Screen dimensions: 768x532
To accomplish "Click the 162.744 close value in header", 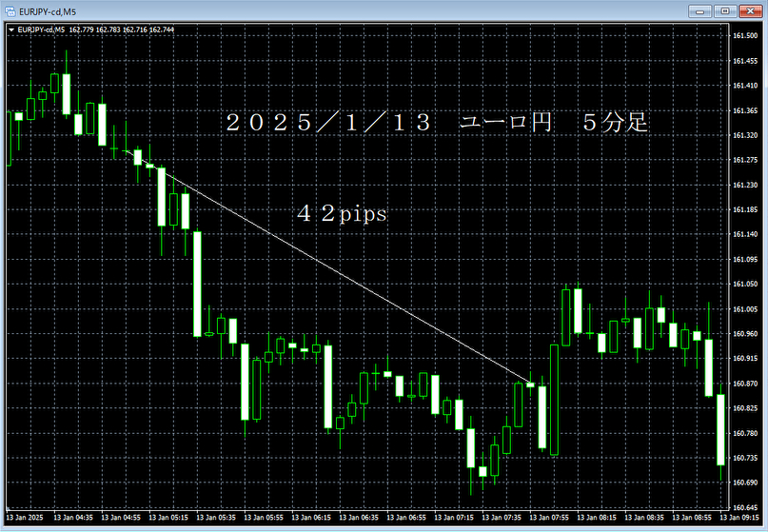I will [162, 30].
